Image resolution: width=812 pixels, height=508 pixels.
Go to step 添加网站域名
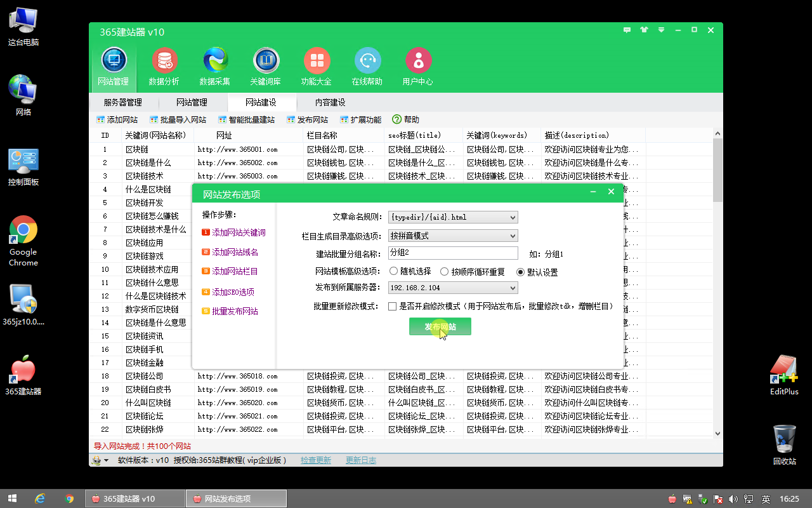pos(230,252)
